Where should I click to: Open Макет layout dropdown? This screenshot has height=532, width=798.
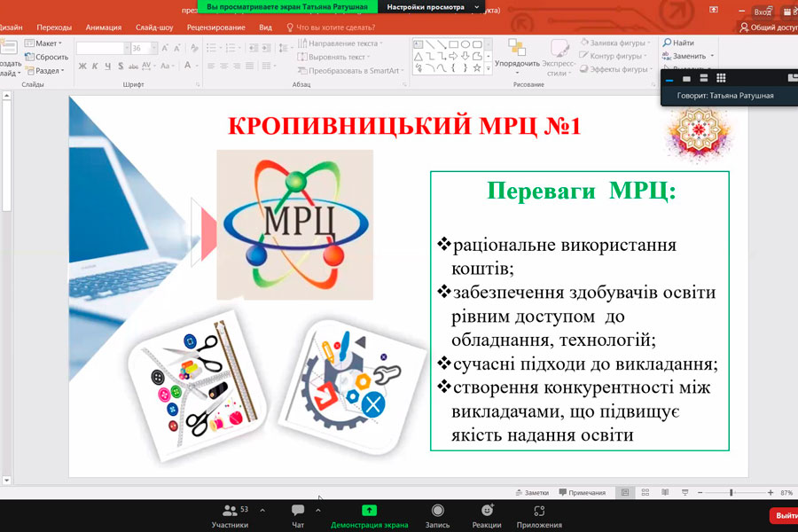coord(43,43)
